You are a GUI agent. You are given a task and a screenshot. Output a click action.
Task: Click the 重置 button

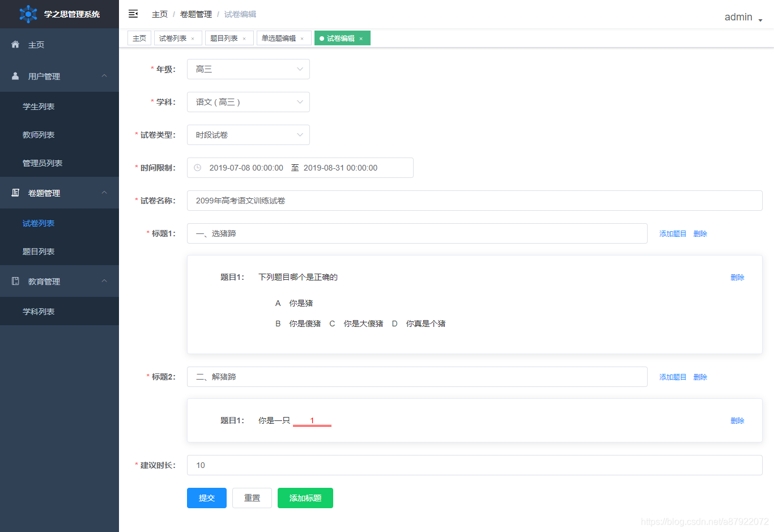[252, 498]
